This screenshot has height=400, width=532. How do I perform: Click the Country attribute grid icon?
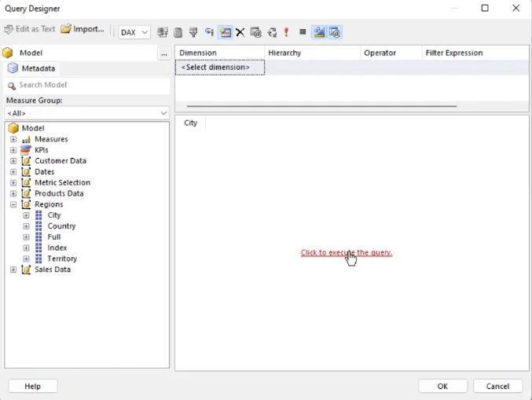pos(39,226)
